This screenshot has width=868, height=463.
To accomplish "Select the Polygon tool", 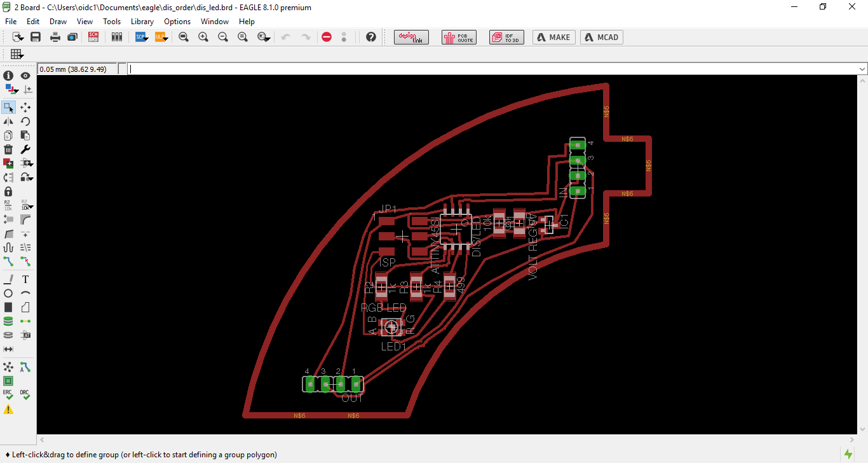I will point(25,307).
